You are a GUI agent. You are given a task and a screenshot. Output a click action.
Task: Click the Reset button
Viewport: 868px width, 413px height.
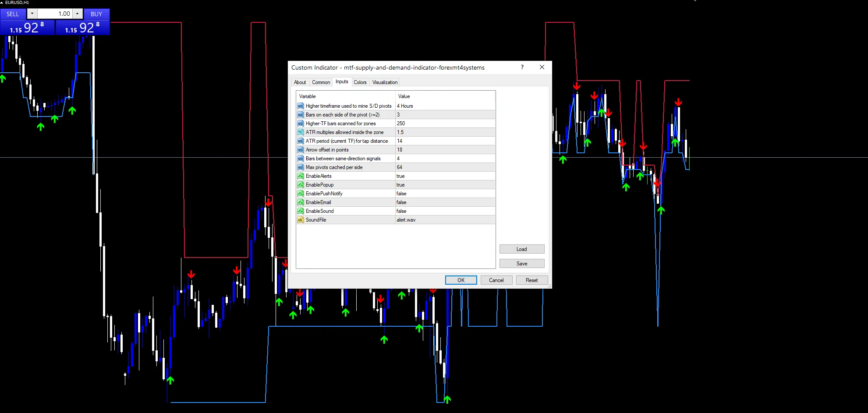532,280
